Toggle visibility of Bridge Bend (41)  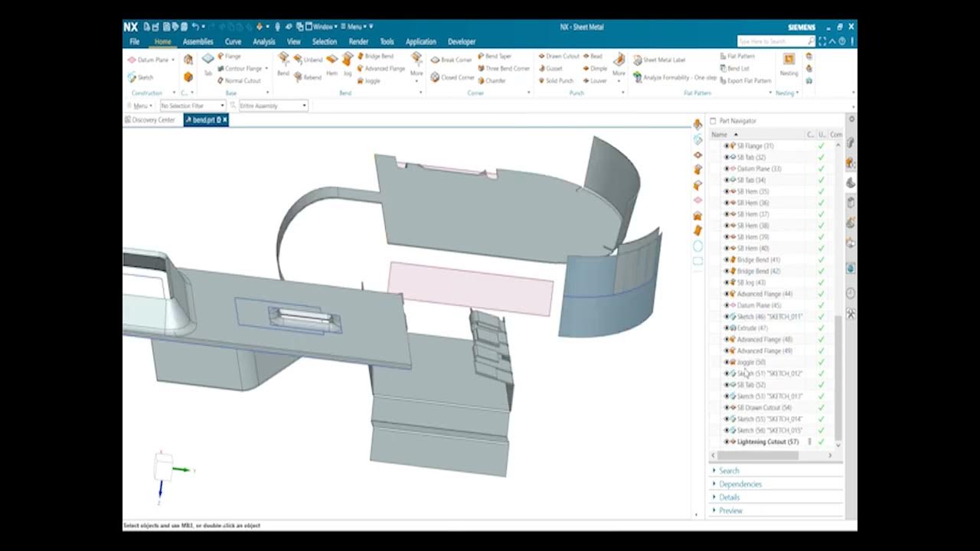tap(727, 259)
